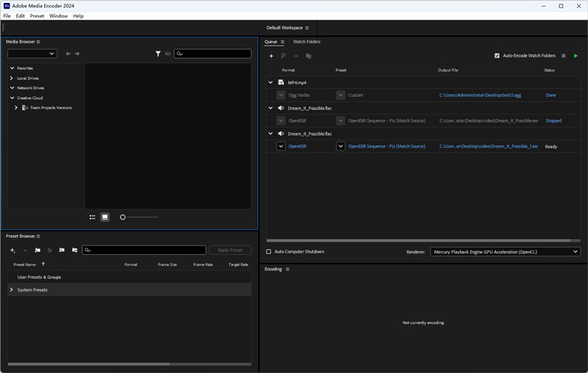Open the file type filter funnel icon
This screenshot has height=373, width=588.
tap(158, 54)
